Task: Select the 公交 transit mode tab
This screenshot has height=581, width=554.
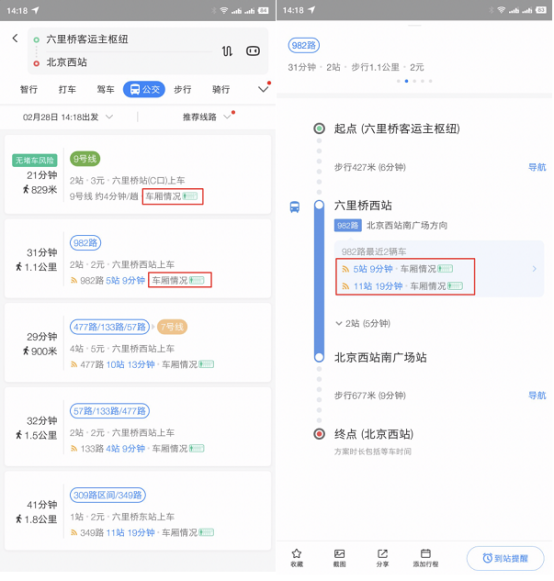Action: pos(144,89)
